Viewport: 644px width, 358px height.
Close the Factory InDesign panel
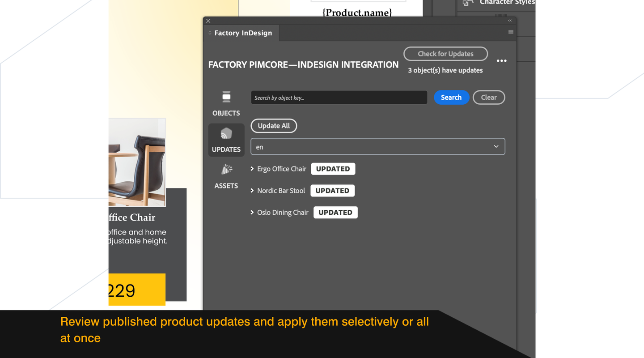click(208, 21)
